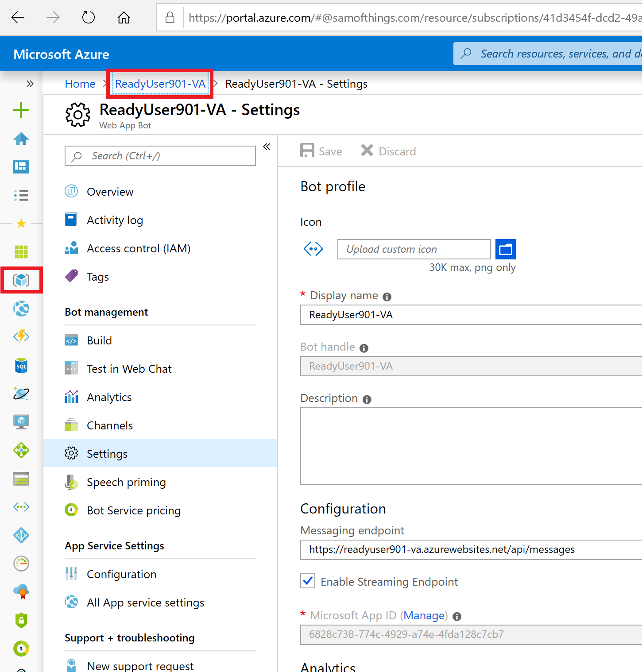Open Access control (IAM) menu item
Viewport: 642px width, 672px height.
coord(160,248)
